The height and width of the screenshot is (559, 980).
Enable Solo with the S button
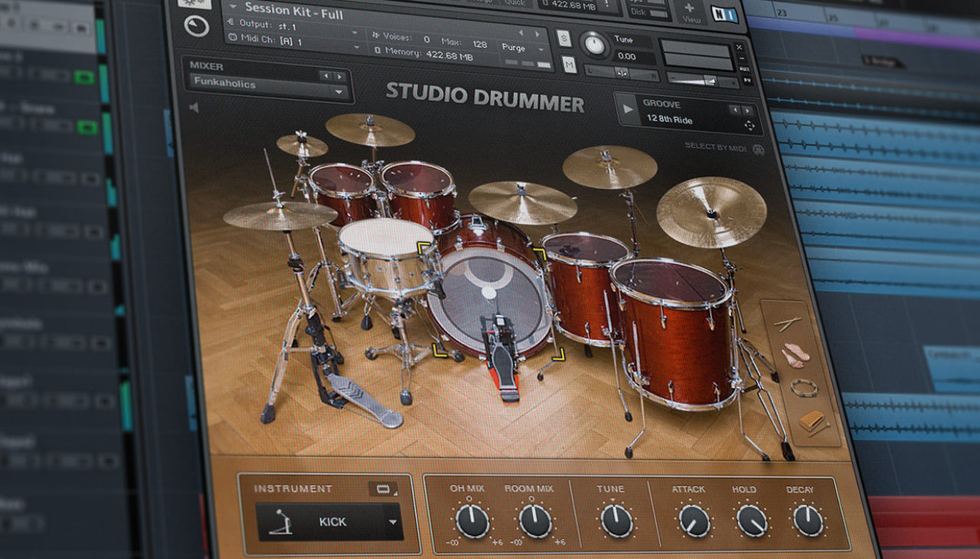[x=563, y=39]
